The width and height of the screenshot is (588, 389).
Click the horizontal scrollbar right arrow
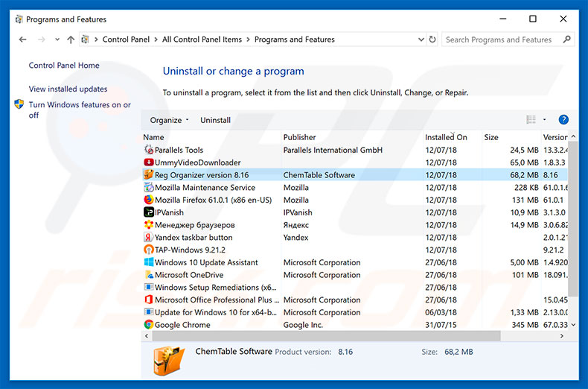561,335
